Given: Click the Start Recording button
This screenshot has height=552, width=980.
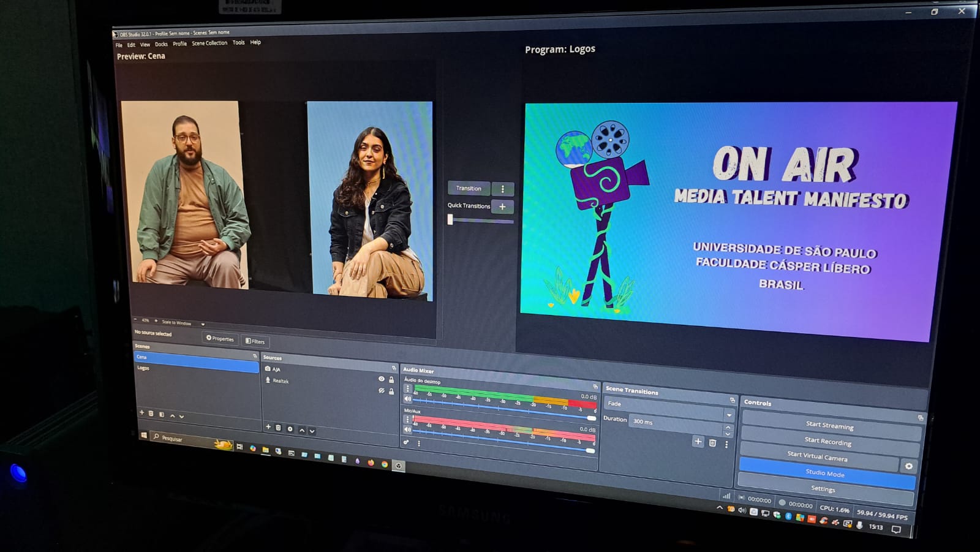Looking at the screenshot, I should (x=827, y=441).
